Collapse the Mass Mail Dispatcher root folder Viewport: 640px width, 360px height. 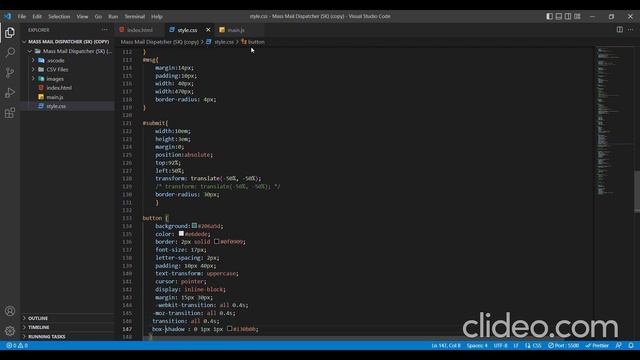pos(71,51)
